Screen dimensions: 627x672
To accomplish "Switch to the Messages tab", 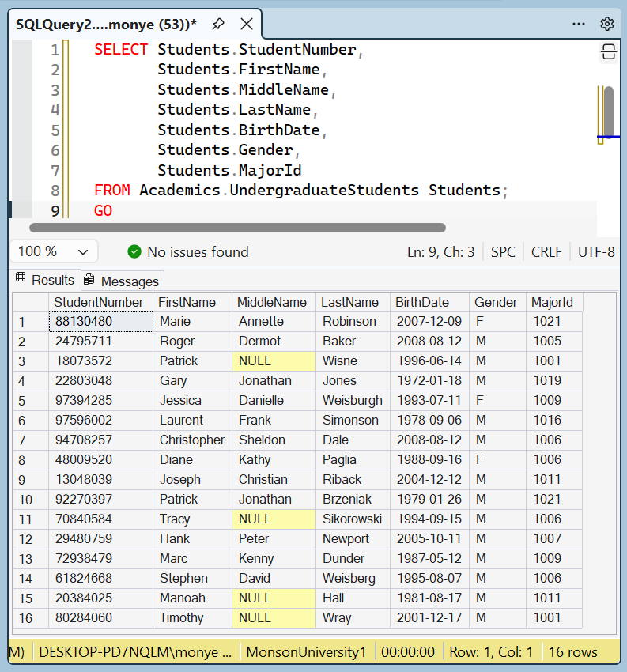I will click(x=122, y=281).
